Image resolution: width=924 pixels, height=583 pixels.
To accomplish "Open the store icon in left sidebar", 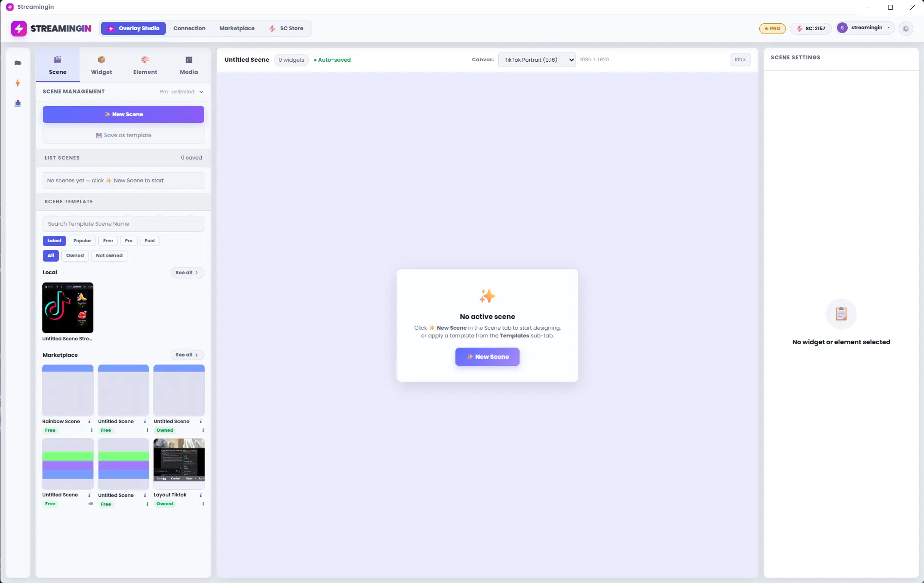I will pyautogui.click(x=18, y=103).
